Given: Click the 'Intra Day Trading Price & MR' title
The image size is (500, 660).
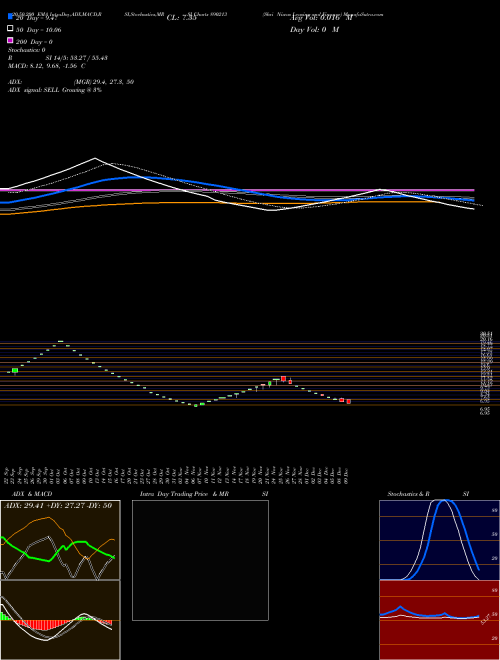Looking at the screenshot, I should click(x=185, y=494).
